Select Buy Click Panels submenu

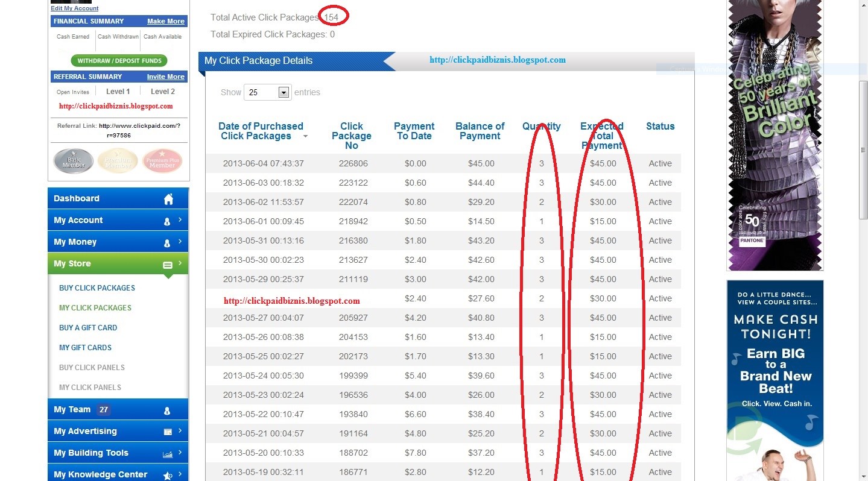[92, 368]
